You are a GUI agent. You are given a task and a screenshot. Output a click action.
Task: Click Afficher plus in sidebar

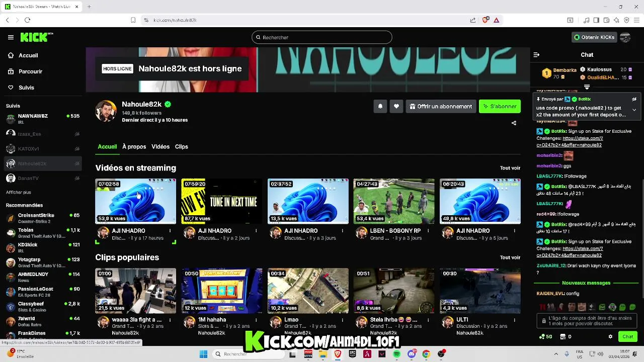19,192
